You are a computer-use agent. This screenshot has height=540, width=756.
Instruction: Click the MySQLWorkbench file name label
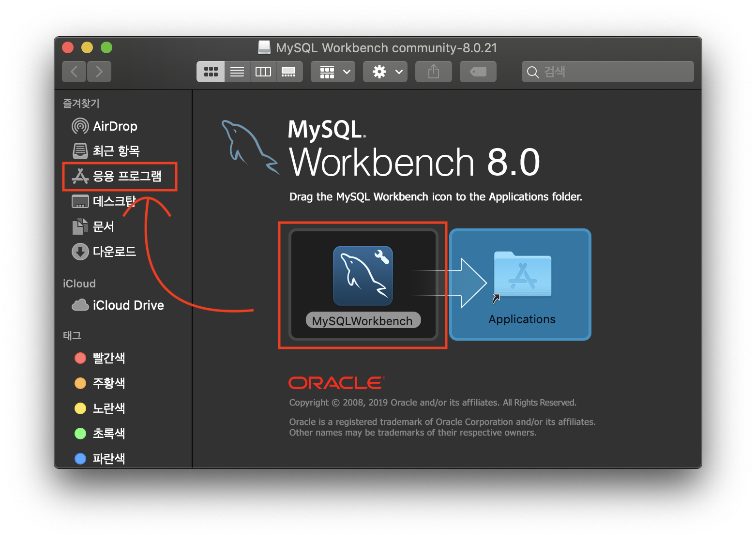point(363,321)
